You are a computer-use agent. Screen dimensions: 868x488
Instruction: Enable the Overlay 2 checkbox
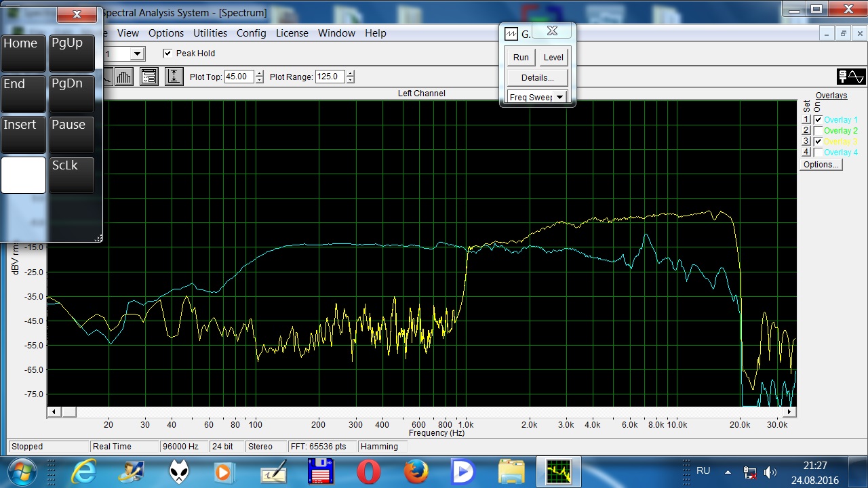click(x=818, y=131)
